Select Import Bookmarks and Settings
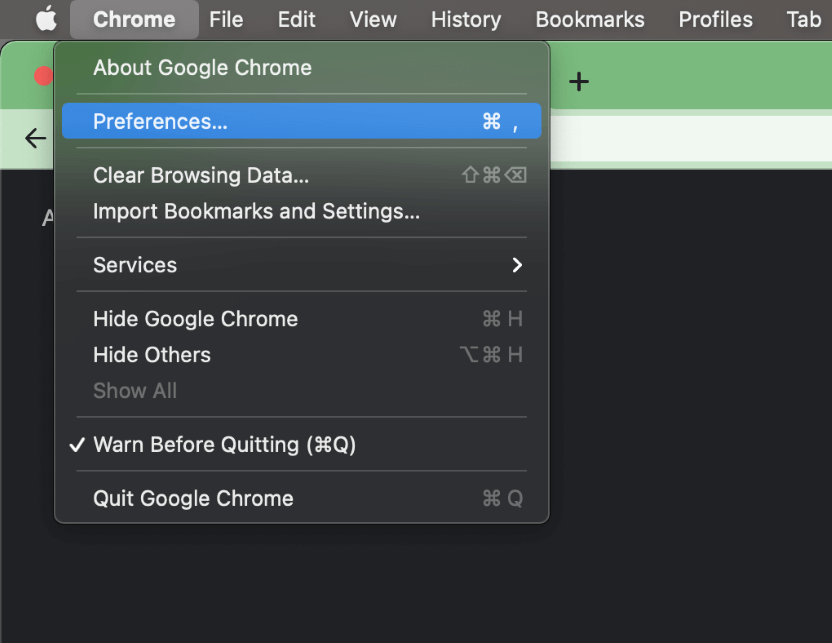832x643 pixels. tap(256, 211)
